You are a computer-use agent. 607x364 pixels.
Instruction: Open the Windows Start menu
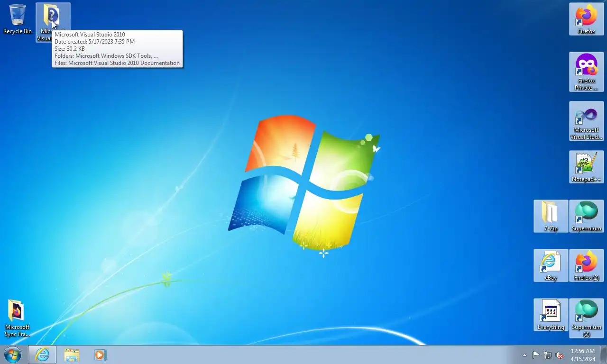coord(13,355)
